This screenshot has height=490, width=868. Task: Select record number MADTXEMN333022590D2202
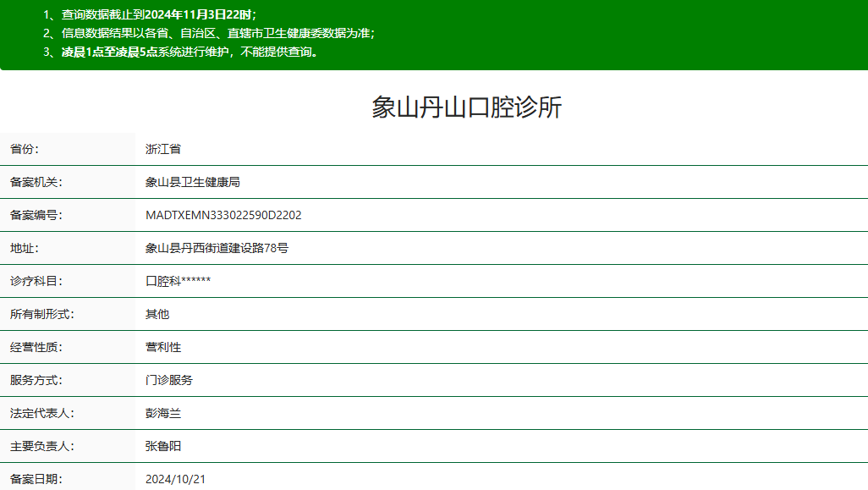(x=223, y=215)
